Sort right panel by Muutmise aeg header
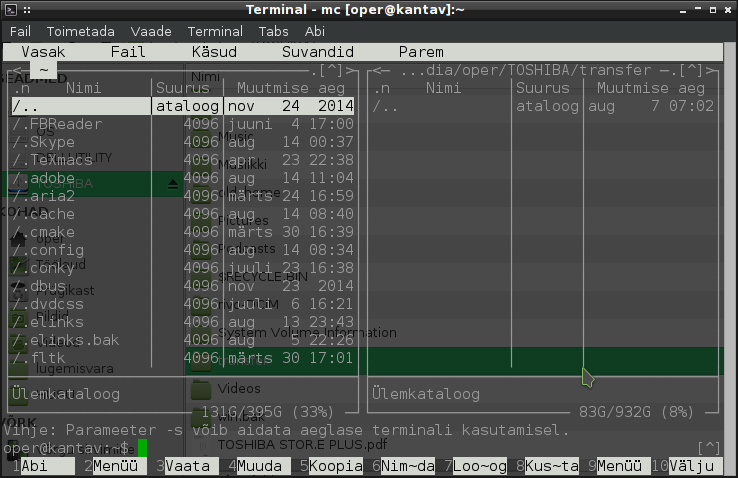The width and height of the screenshot is (738, 478). pyautogui.click(x=651, y=88)
